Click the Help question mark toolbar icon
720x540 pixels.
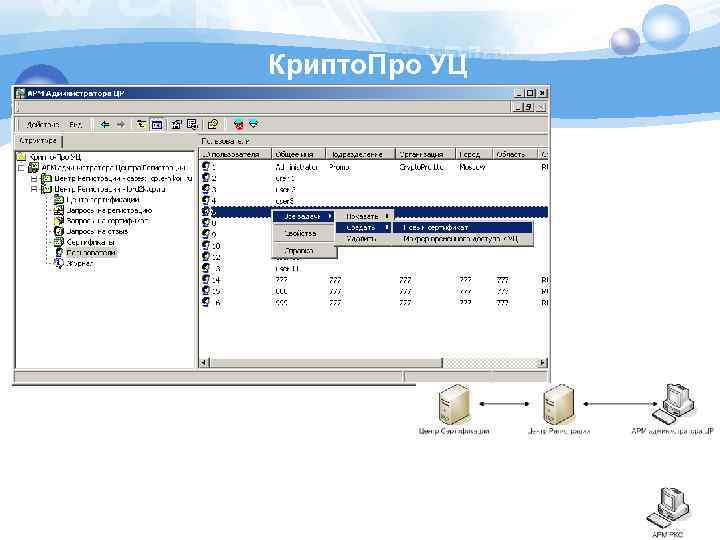click(213, 124)
